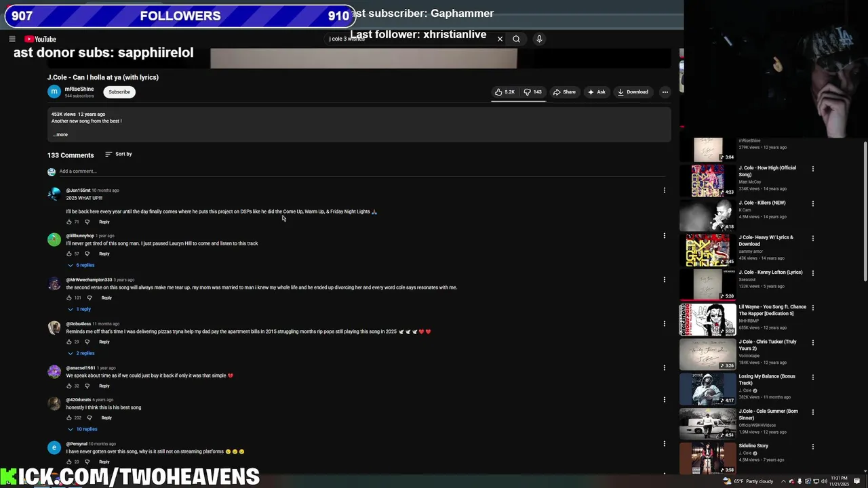This screenshot has height=488, width=868.
Task: Open J. Cole- Heavy W/ Lyrics & Download title
Action: pos(766,241)
